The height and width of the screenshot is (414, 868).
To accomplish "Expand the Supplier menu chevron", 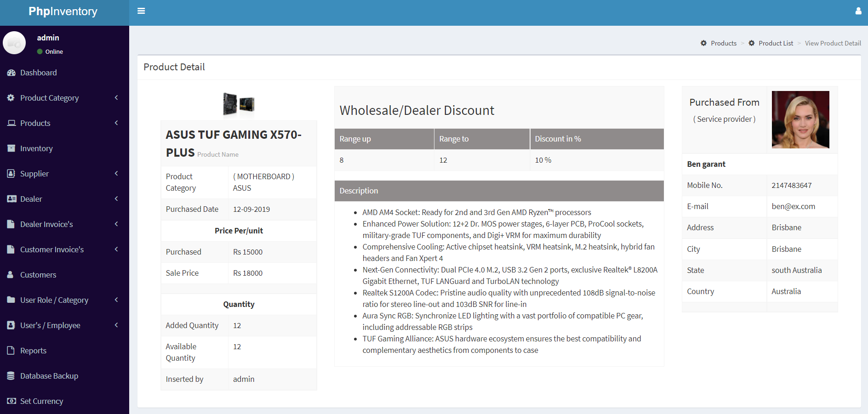I will pyautogui.click(x=116, y=174).
